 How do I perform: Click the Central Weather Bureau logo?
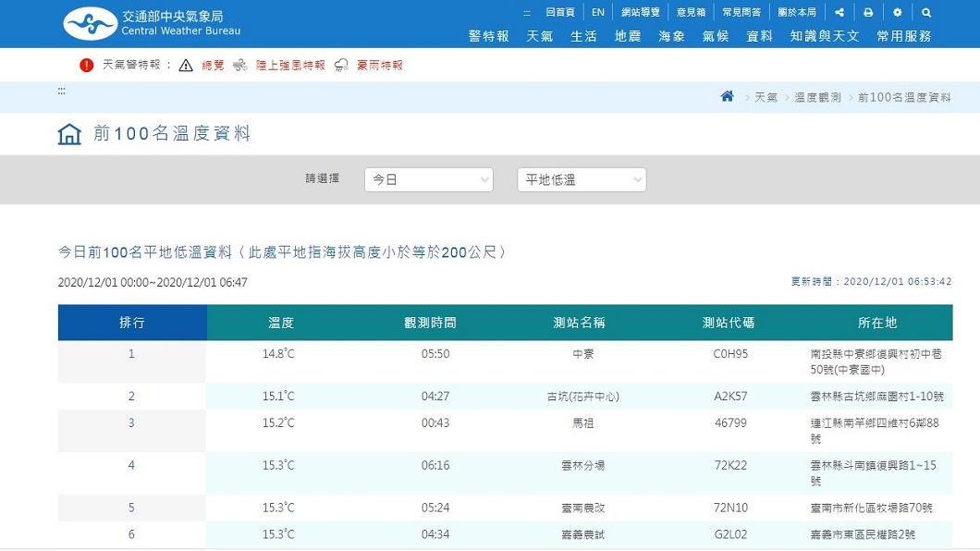(152, 24)
